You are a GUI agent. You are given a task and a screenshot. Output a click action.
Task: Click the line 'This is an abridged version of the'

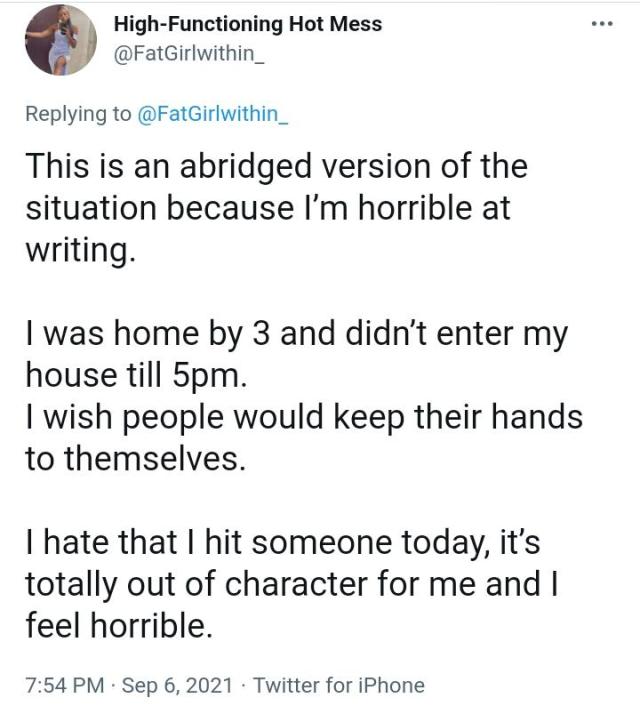point(275,166)
